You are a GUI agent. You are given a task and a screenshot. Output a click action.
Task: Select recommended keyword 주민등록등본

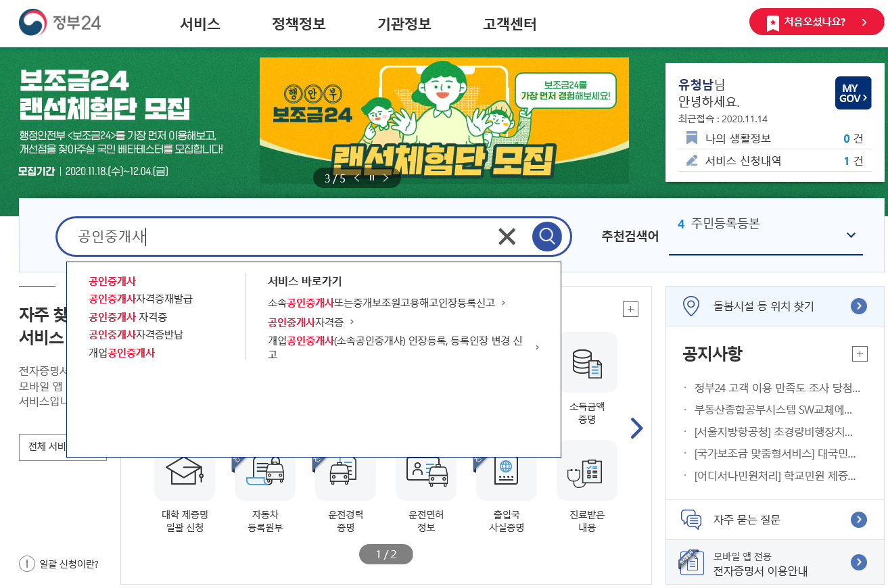pos(726,223)
